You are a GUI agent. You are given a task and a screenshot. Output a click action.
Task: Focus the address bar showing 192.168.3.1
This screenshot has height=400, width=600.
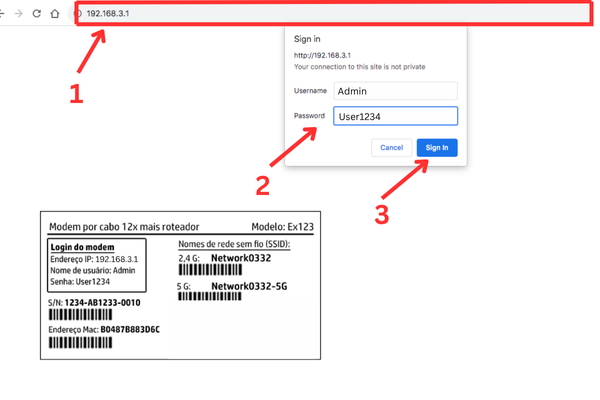point(334,14)
